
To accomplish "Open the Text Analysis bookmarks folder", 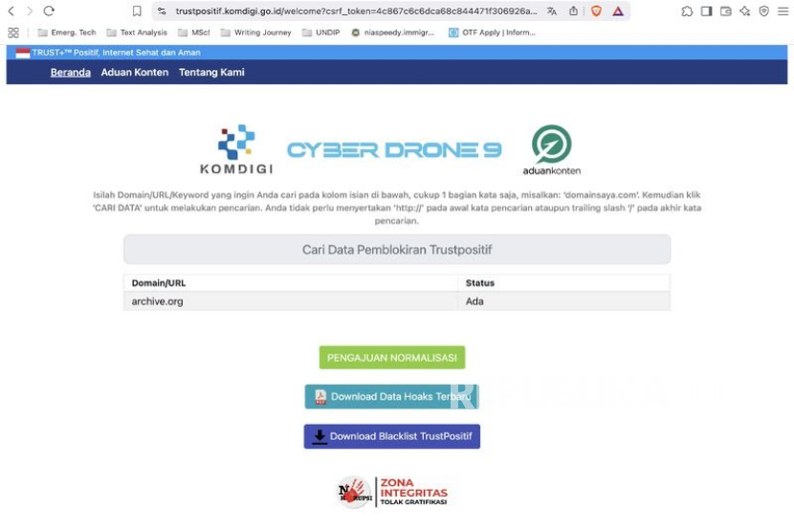I will point(137,33).
